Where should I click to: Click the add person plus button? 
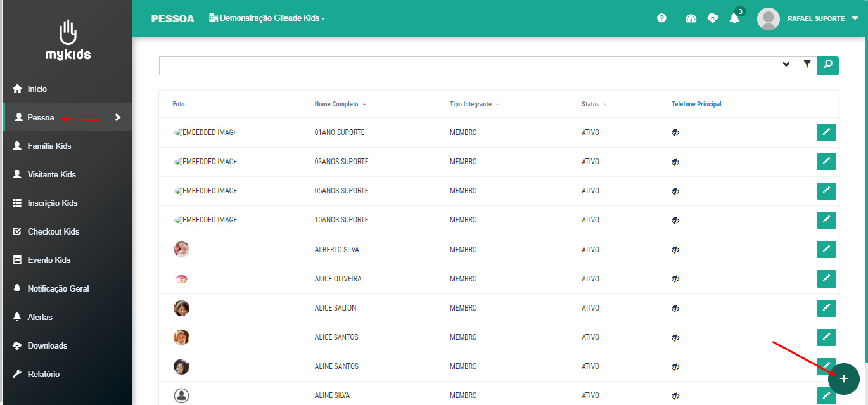[844, 378]
